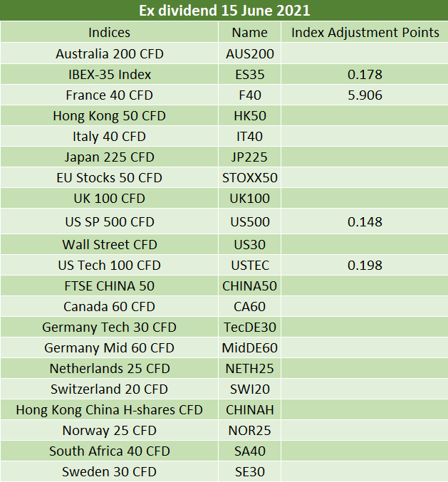Select the Australia 200 CFD cell

pos(109,54)
